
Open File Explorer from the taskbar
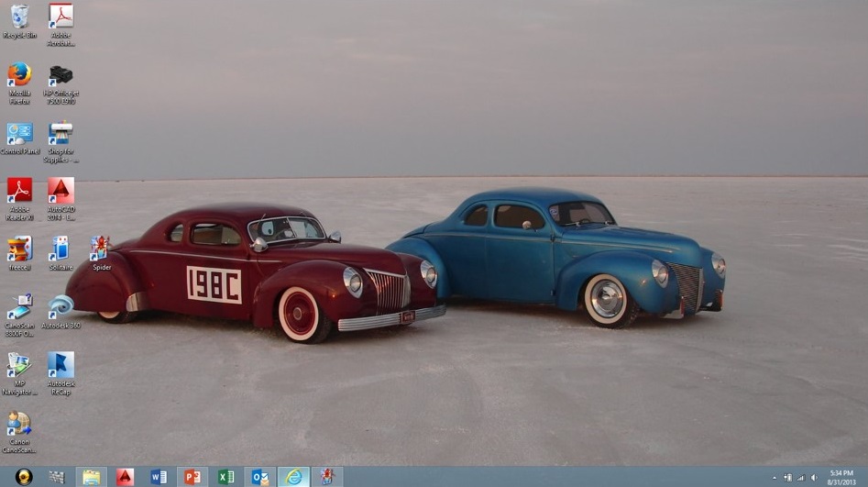coord(91,477)
